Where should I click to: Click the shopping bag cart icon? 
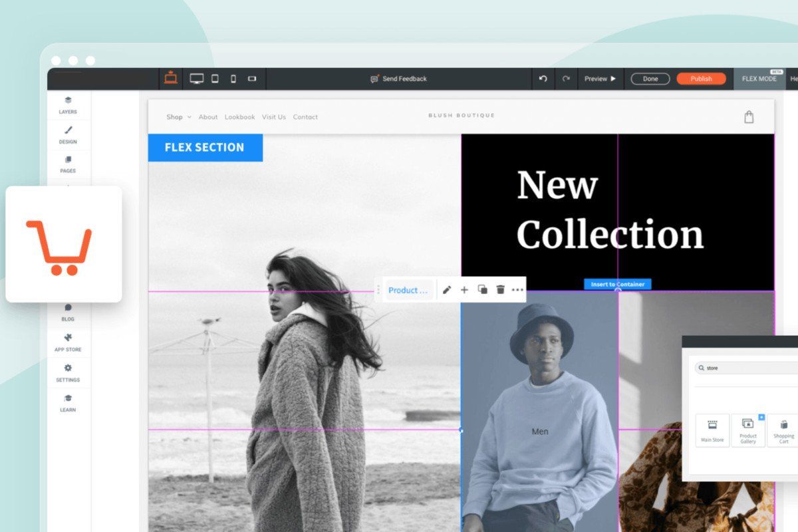pos(749,117)
